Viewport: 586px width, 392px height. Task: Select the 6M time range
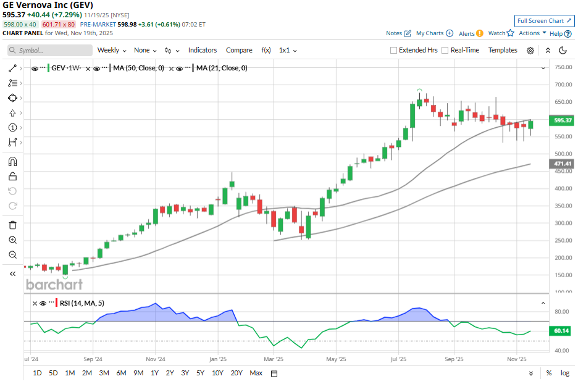coord(121,373)
